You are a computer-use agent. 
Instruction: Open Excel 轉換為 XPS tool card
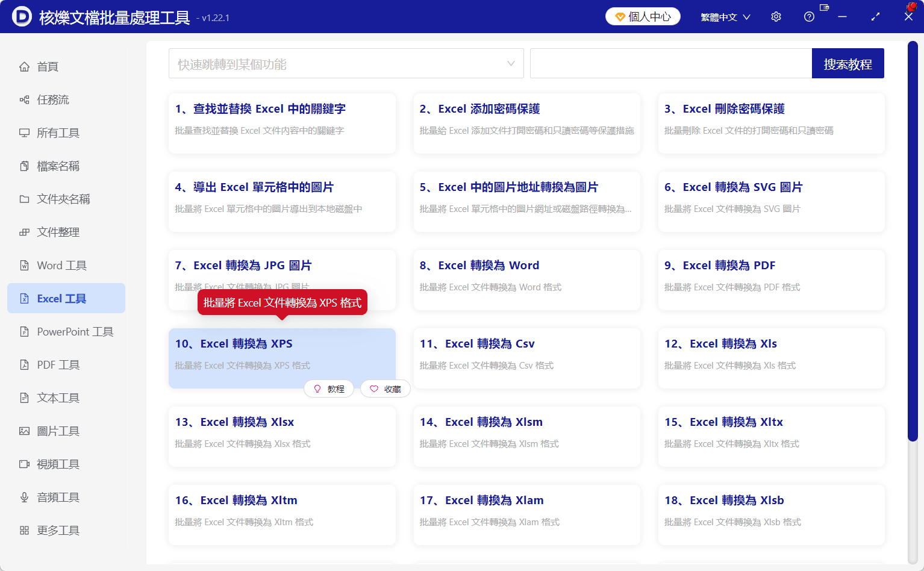(x=282, y=358)
